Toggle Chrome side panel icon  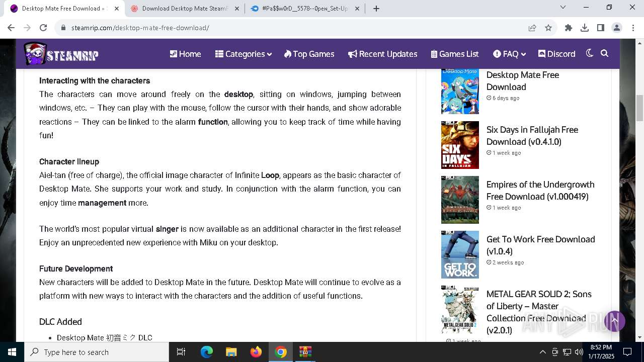click(x=601, y=28)
